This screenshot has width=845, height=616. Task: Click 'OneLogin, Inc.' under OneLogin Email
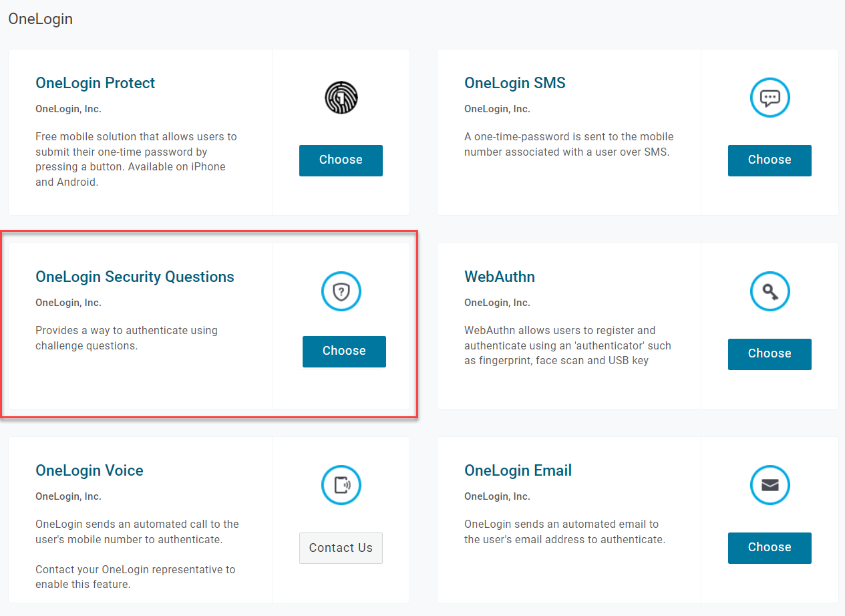(497, 496)
